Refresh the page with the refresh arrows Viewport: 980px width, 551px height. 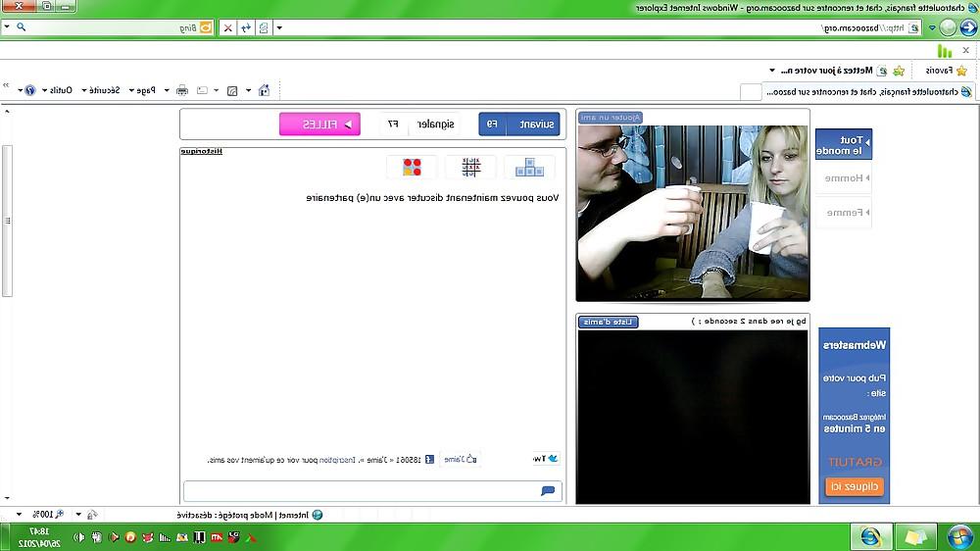click(x=246, y=28)
